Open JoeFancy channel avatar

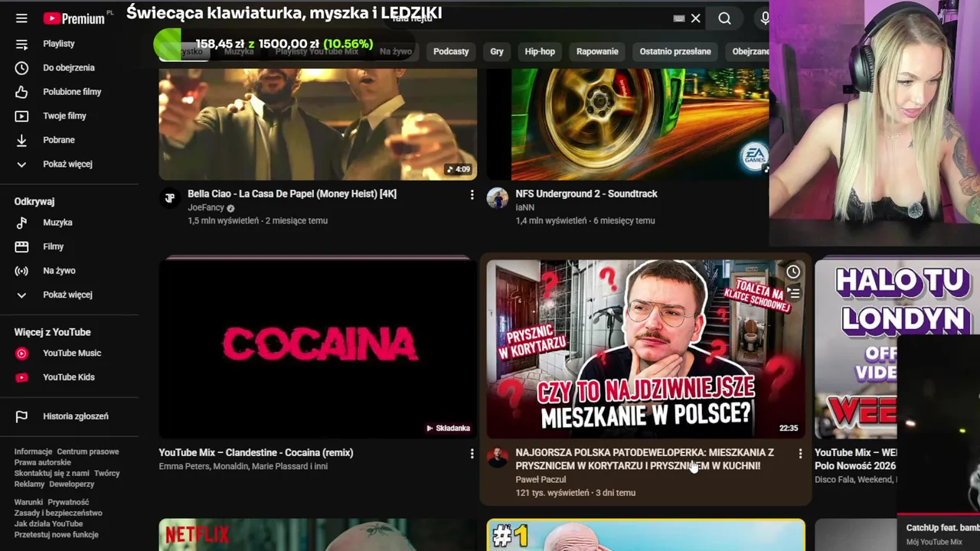point(169,198)
